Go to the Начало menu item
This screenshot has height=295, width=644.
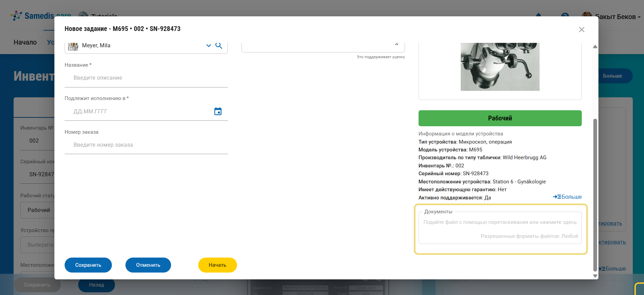25,42
